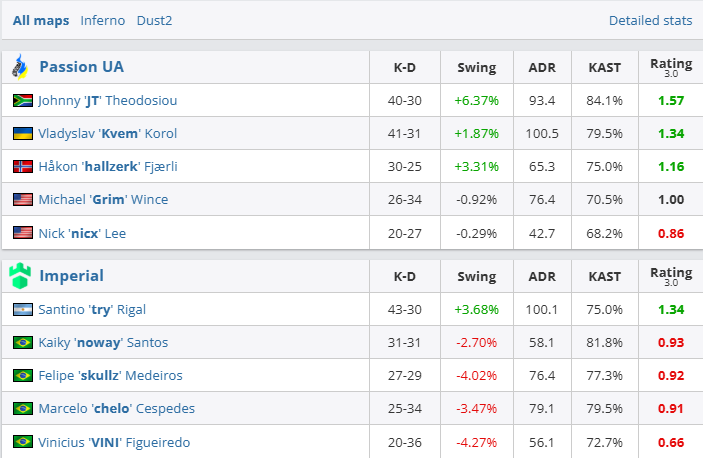Click the Passion UA KAST column header
The height and width of the screenshot is (458, 703).
click(604, 68)
